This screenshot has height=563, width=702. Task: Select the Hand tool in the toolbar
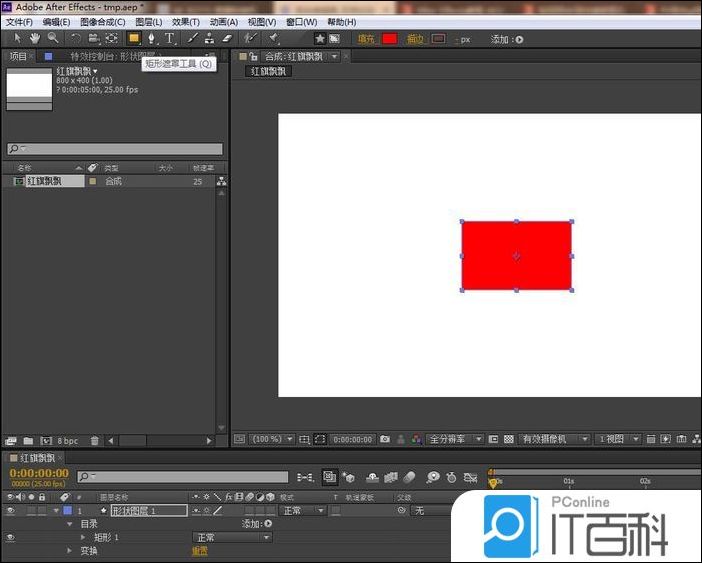(x=35, y=39)
